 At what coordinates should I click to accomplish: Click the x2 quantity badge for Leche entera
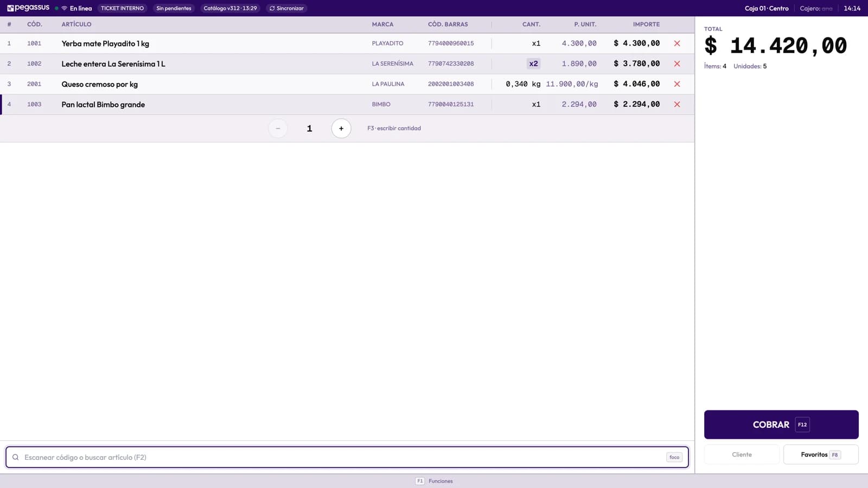point(534,63)
